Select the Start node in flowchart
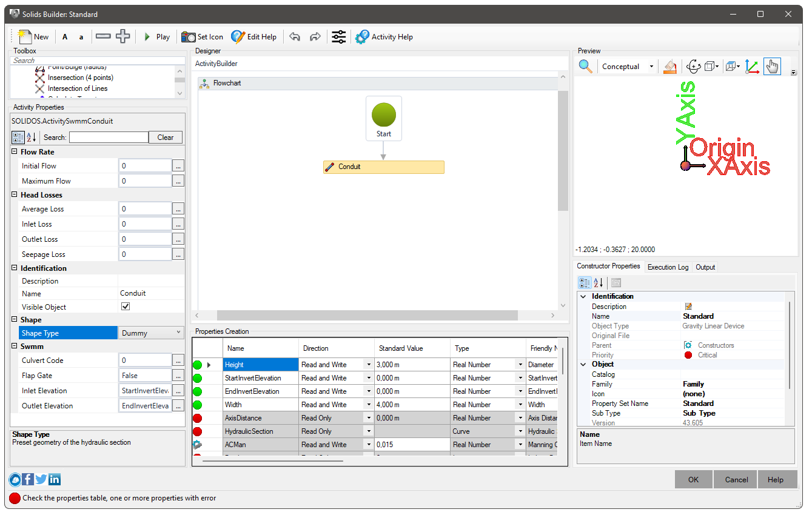Viewport: 812px width, 515px height. point(384,119)
